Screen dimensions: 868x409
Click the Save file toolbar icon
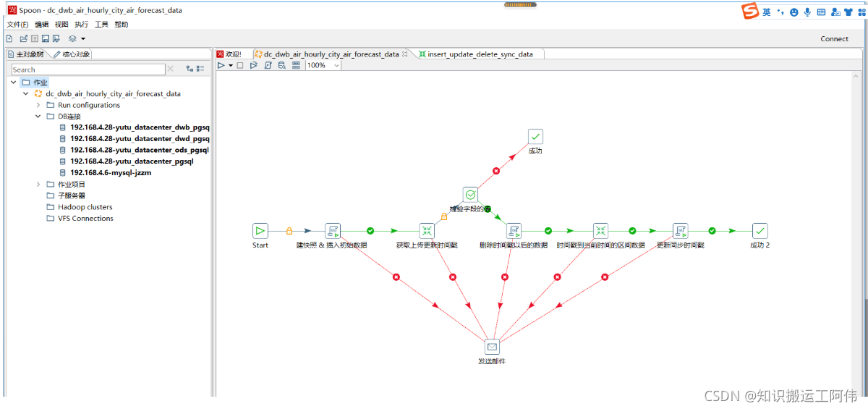click(x=45, y=38)
